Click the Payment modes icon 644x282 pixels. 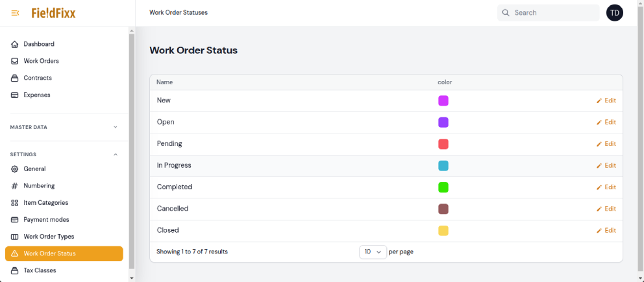click(15, 220)
